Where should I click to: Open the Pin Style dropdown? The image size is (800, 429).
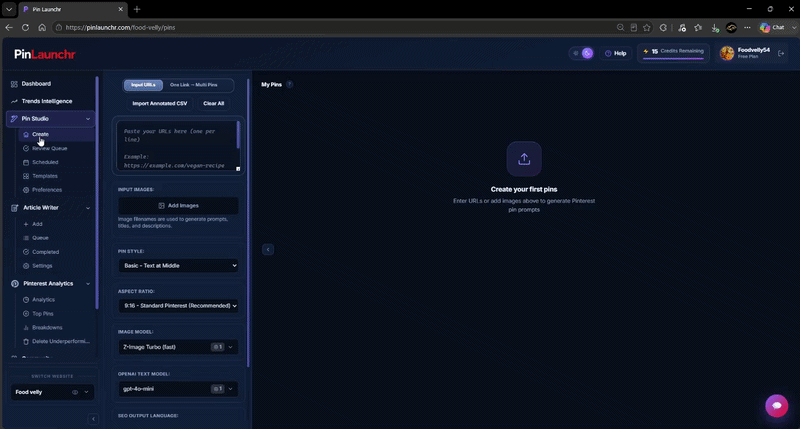pos(178,265)
